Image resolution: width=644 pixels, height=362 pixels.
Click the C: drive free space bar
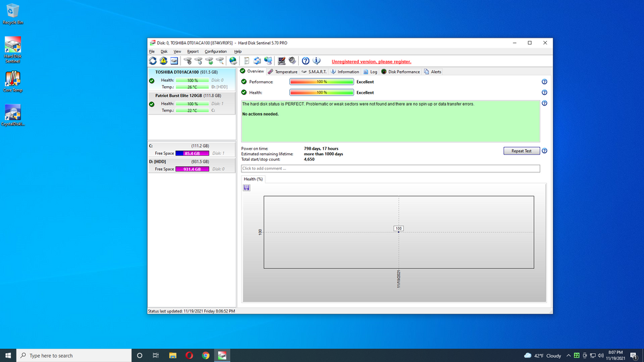tap(192, 153)
